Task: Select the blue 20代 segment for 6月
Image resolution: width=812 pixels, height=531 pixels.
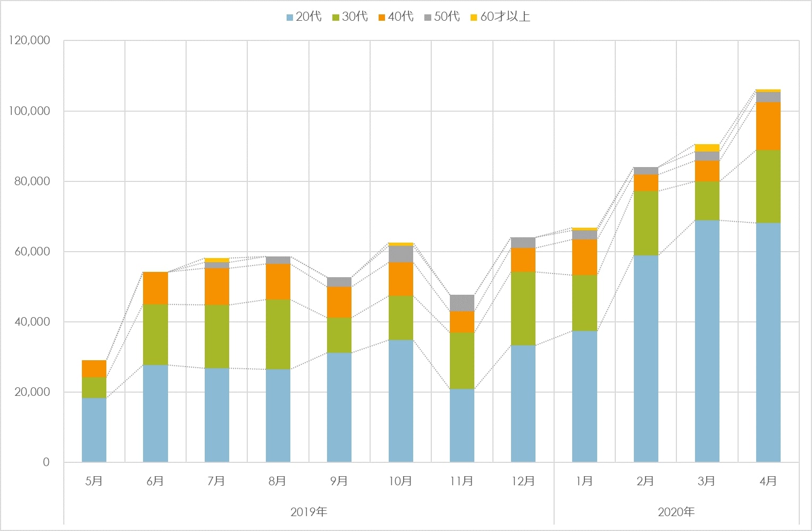Action: (155, 413)
